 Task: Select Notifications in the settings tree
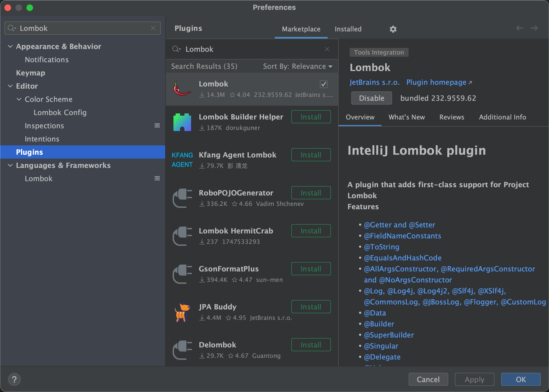(47, 60)
